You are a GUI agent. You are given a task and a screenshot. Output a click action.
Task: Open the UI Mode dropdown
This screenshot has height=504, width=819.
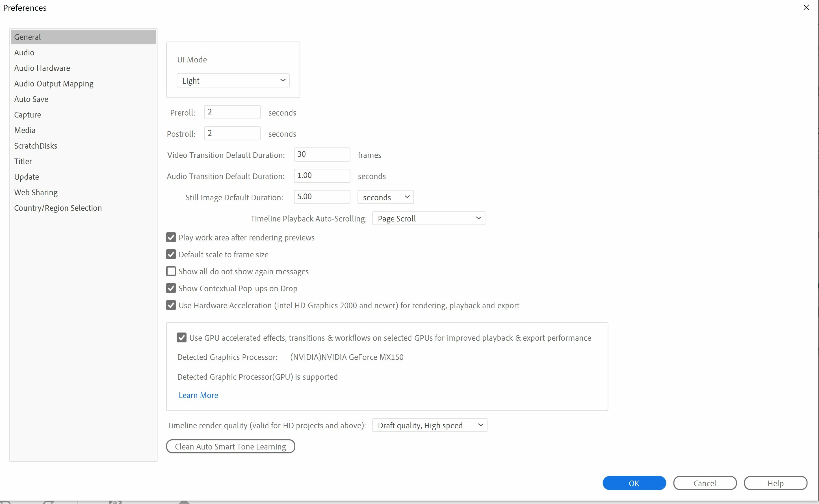point(233,80)
